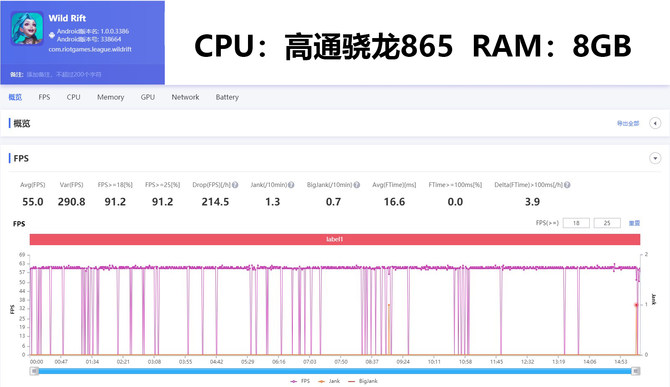The width and height of the screenshot is (670, 387).
Task: Click the Wild Rift title text
Action: click(67, 18)
